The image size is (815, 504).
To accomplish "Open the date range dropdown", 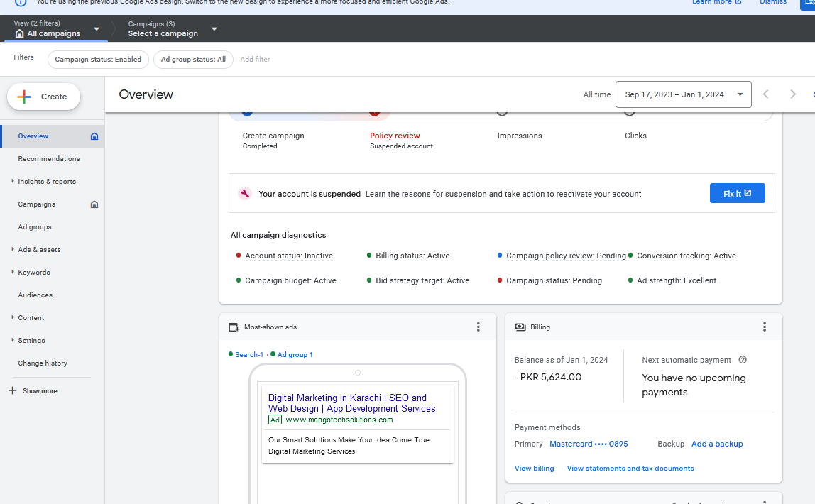I will [683, 94].
